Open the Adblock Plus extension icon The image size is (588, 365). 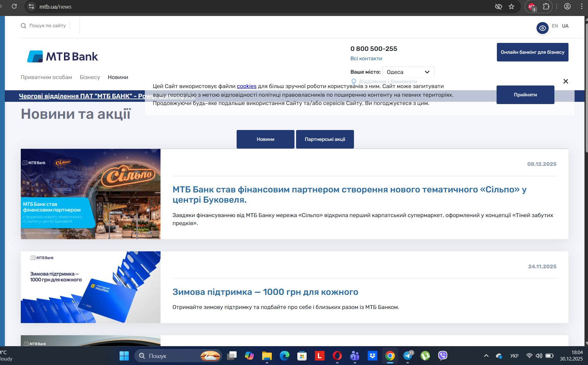532,7
